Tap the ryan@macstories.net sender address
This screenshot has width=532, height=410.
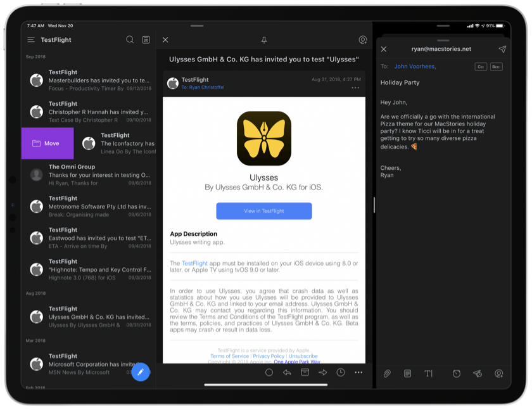pos(441,49)
